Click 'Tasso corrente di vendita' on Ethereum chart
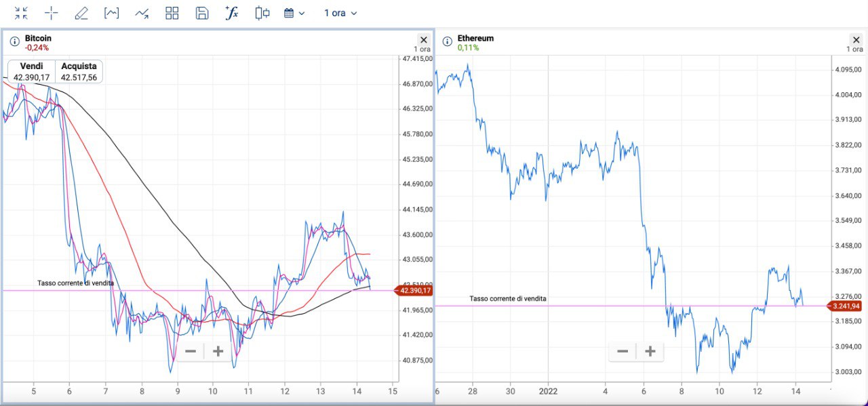This screenshot has height=406, width=868. 508,298
